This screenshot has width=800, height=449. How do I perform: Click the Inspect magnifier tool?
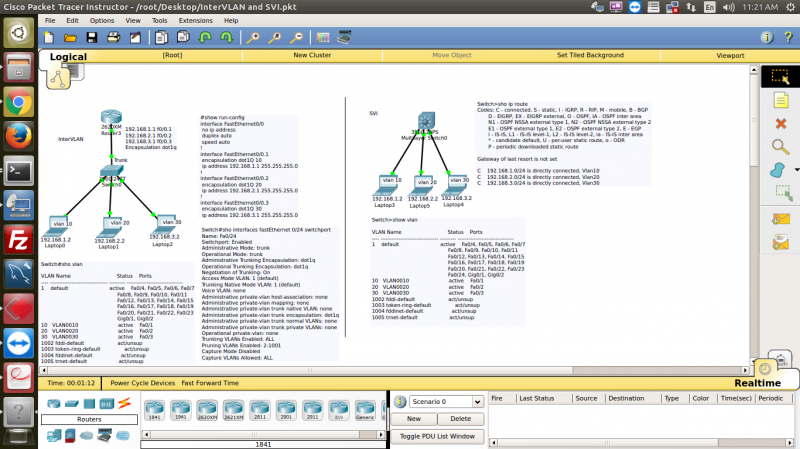click(780, 147)
